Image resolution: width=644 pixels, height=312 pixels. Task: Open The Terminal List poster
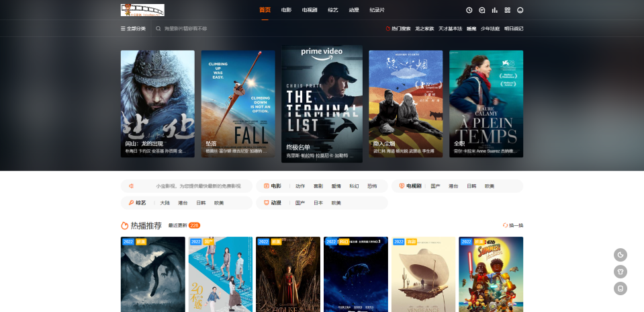tap(322, 104)
